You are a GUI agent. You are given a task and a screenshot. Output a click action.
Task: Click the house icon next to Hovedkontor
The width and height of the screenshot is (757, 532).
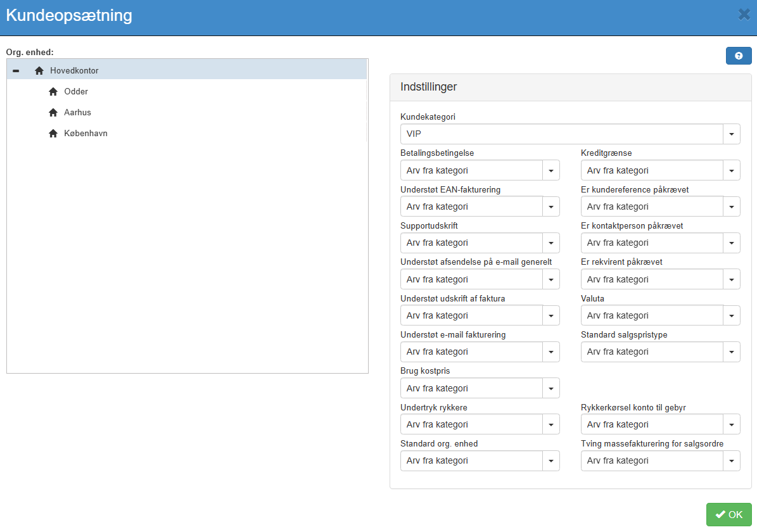(39, 70)
